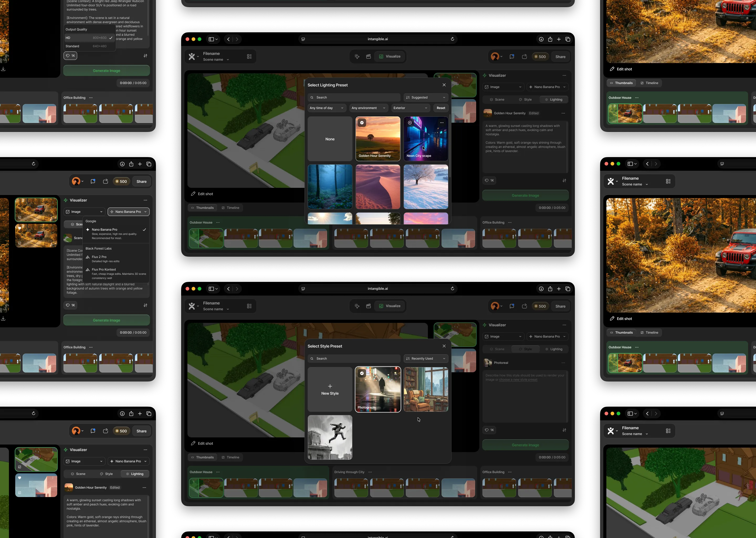Select Visualize mode in Lighting Preset window
The height and width of the screenshot is (538, 756).
[390, 56]
